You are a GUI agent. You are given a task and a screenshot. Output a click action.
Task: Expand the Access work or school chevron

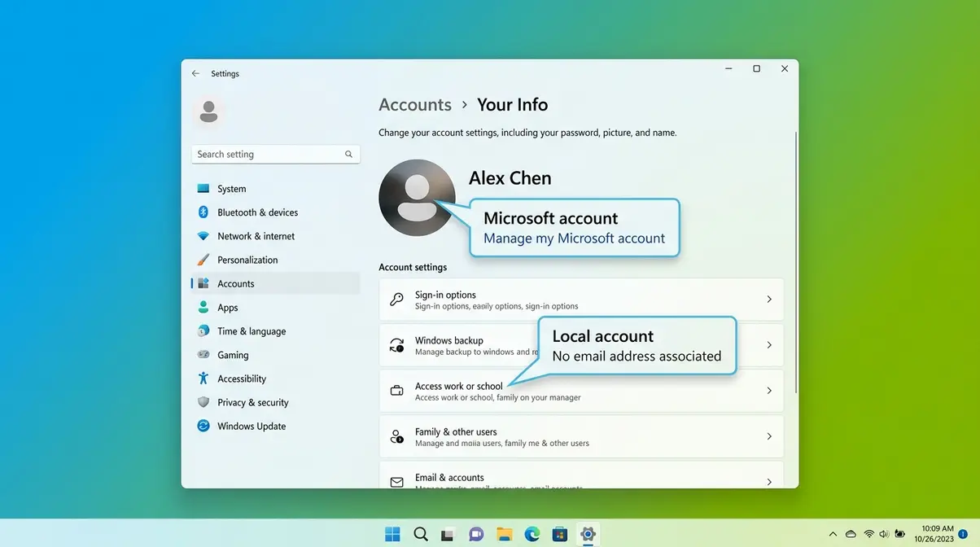(769, 391)
